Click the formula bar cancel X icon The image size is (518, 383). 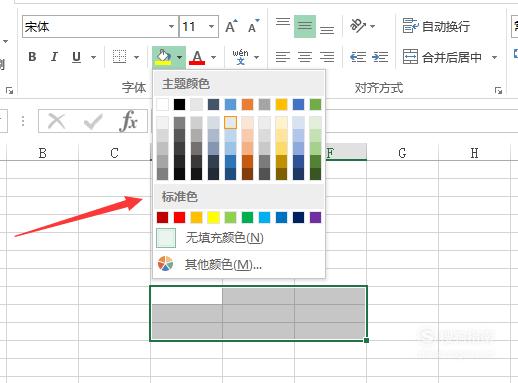click(x=56, y=121)
